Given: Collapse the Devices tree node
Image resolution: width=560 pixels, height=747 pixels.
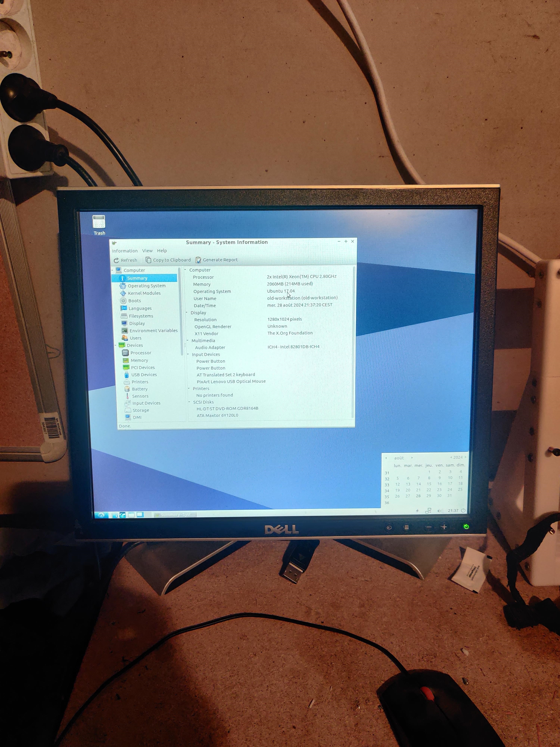Looking at the screenshot, I should coord(116,345).
